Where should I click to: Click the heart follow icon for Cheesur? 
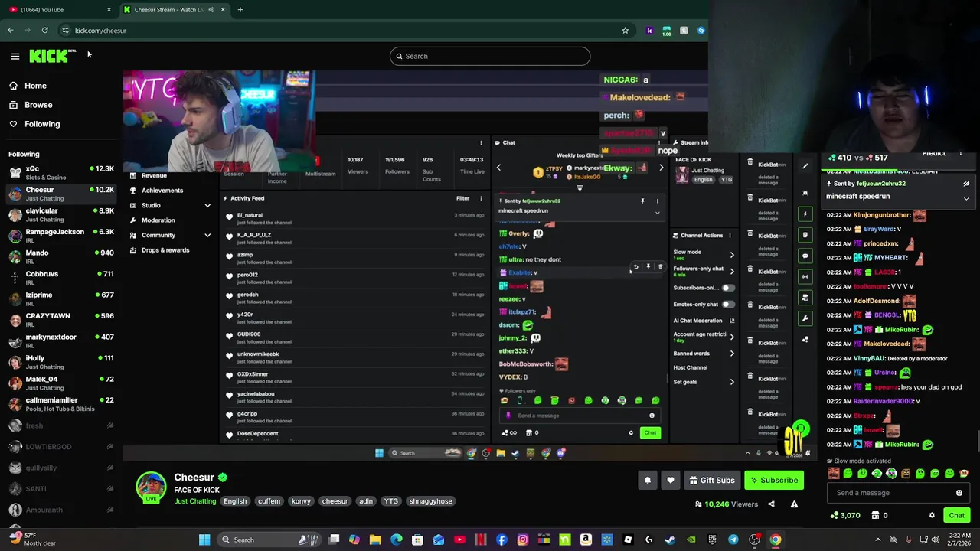(671, 480)
